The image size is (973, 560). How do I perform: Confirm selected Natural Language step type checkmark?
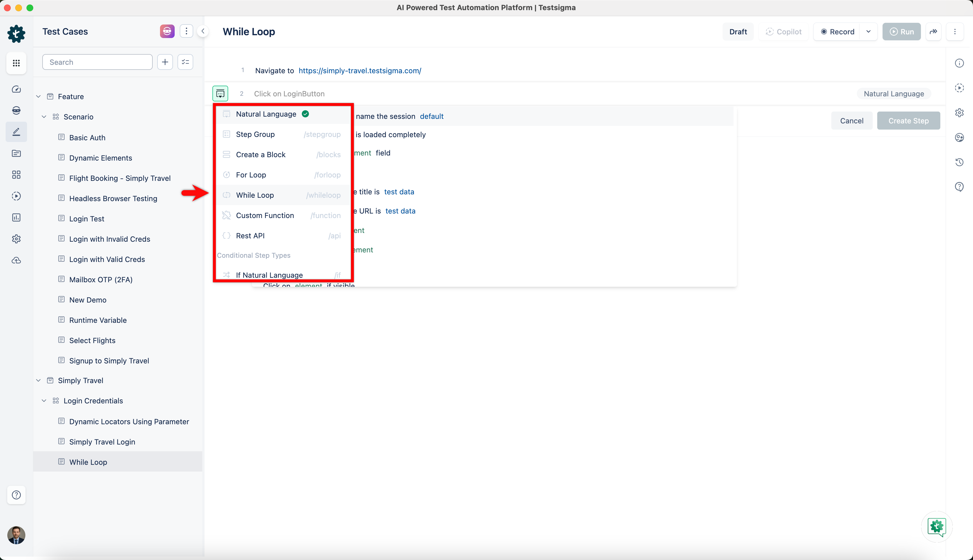coord(305,114)
